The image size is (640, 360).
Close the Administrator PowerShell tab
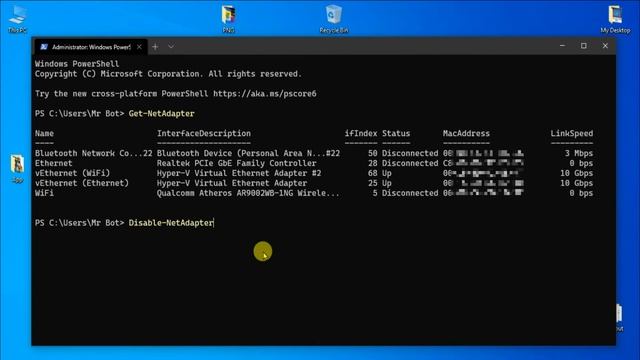tap(139, 47)
